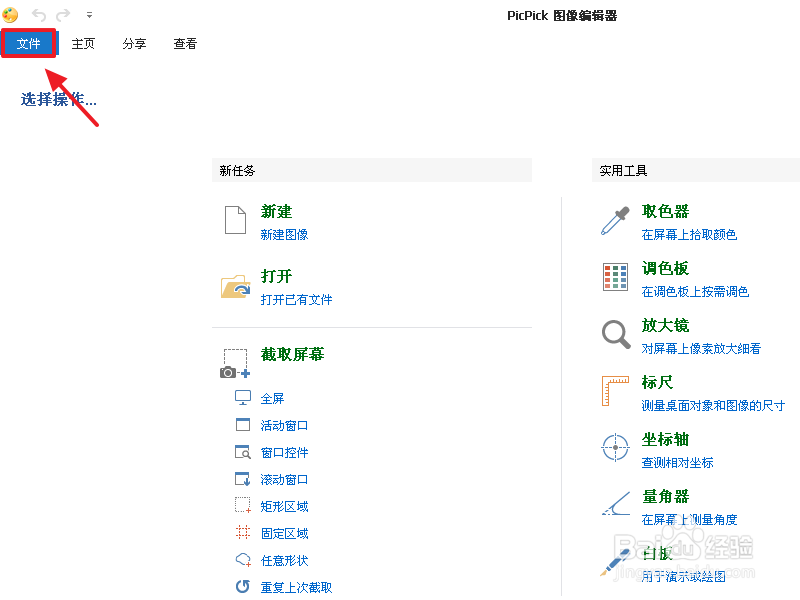Click the scrolling window capture icon
Screen dimensions: 800x600
[242, 479]
